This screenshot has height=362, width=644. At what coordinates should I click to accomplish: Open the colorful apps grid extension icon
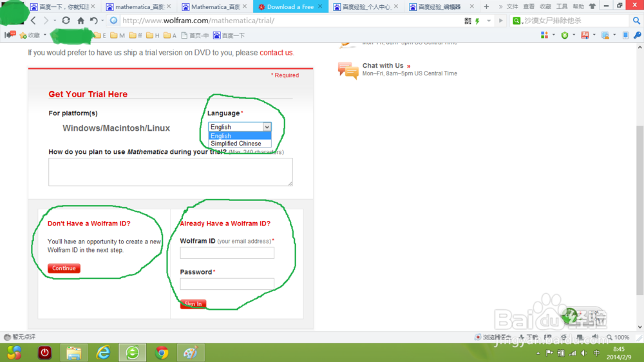544,35
